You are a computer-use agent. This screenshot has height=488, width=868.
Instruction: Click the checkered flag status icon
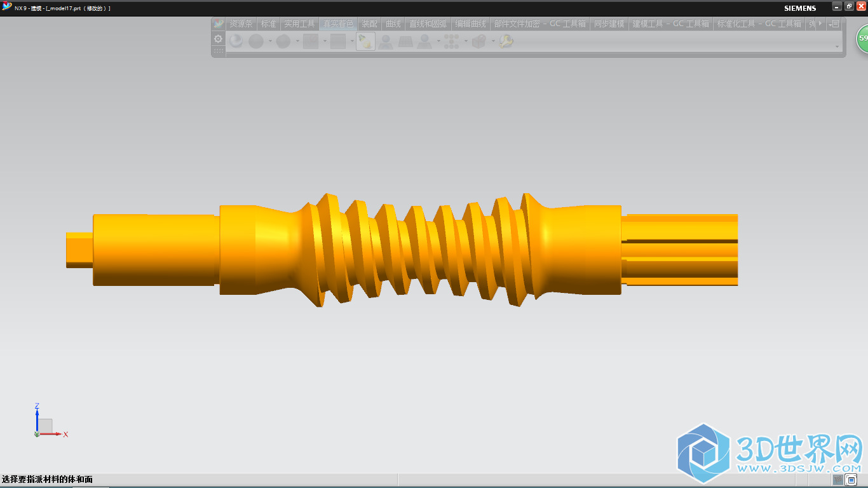[x=838, y=480]
